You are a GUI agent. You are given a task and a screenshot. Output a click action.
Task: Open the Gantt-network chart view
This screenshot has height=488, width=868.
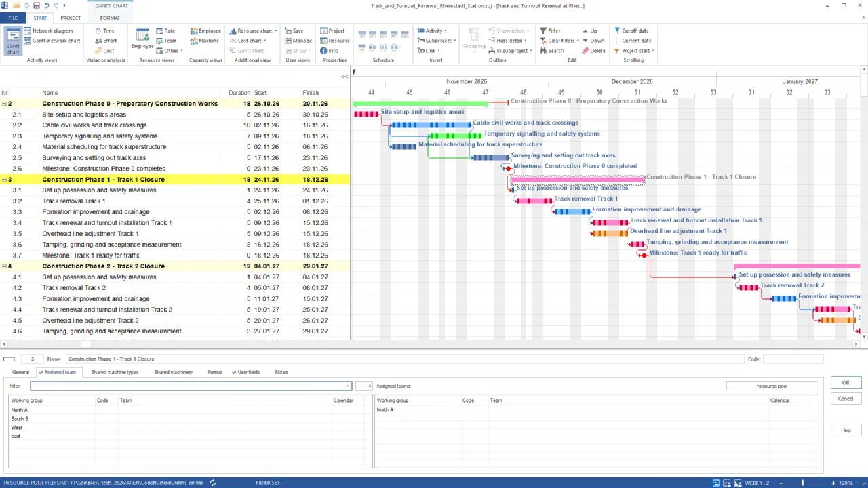tap(52, 41)
